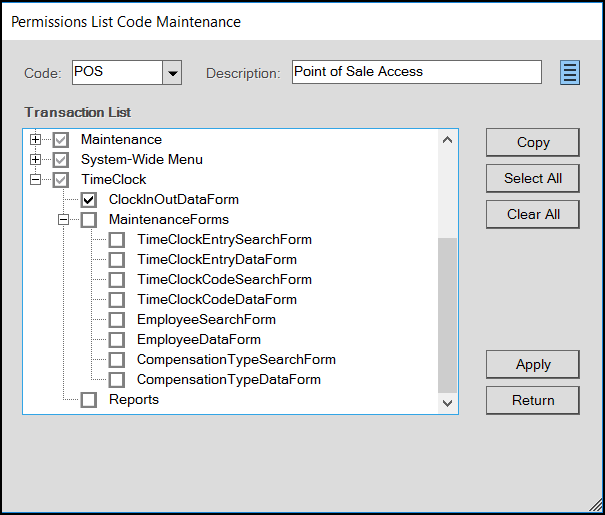
Task: Click the Return button
Action: pos(533,400)
